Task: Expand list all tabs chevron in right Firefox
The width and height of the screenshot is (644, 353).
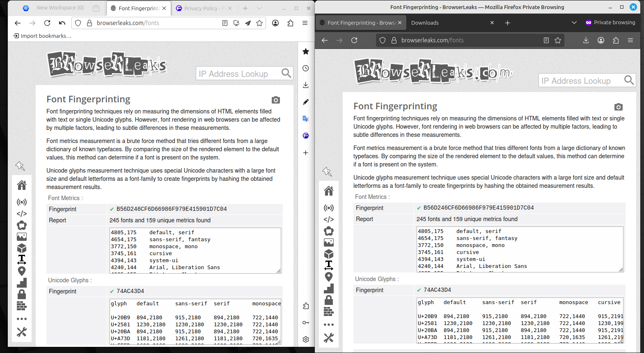Action: tap(574, 23)
